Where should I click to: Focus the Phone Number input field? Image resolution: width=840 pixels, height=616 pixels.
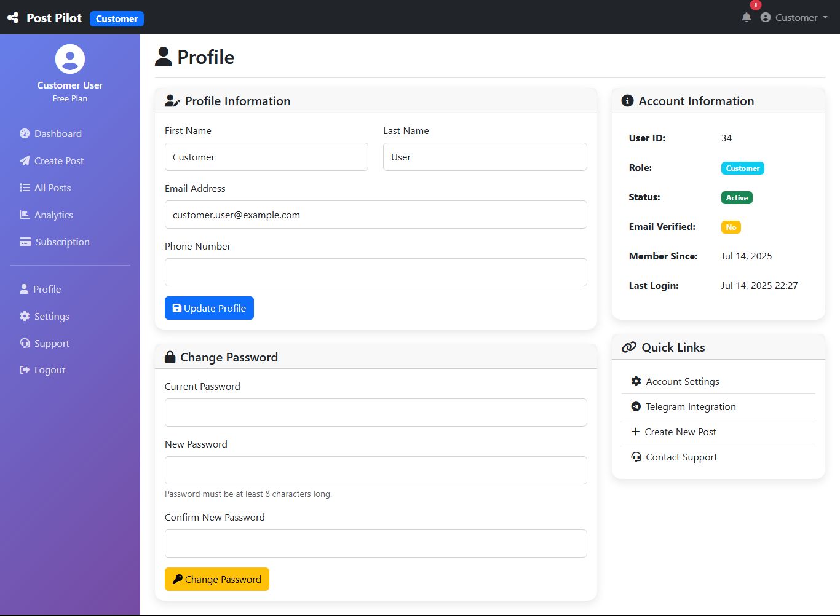coord(376,272)
